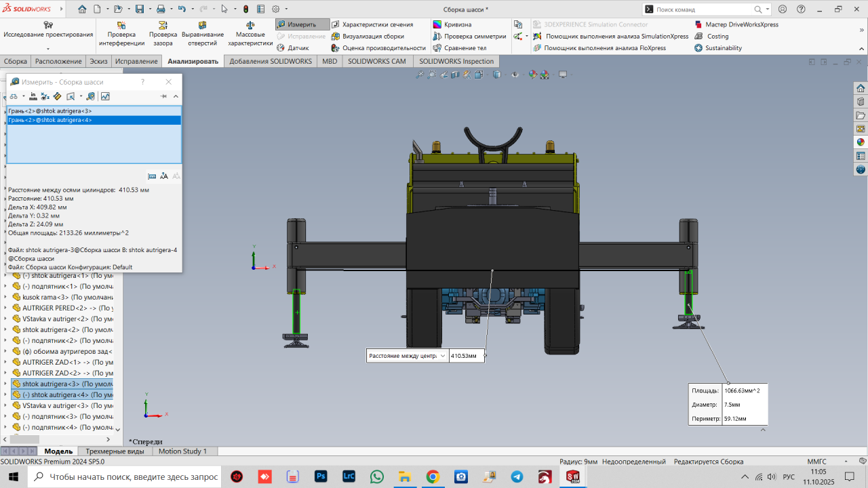The width and height of the screenshot is (868, 488).
Task: Click the Hole Alignment (Выравнивание отверстий) tool
Action: [202, 34]
